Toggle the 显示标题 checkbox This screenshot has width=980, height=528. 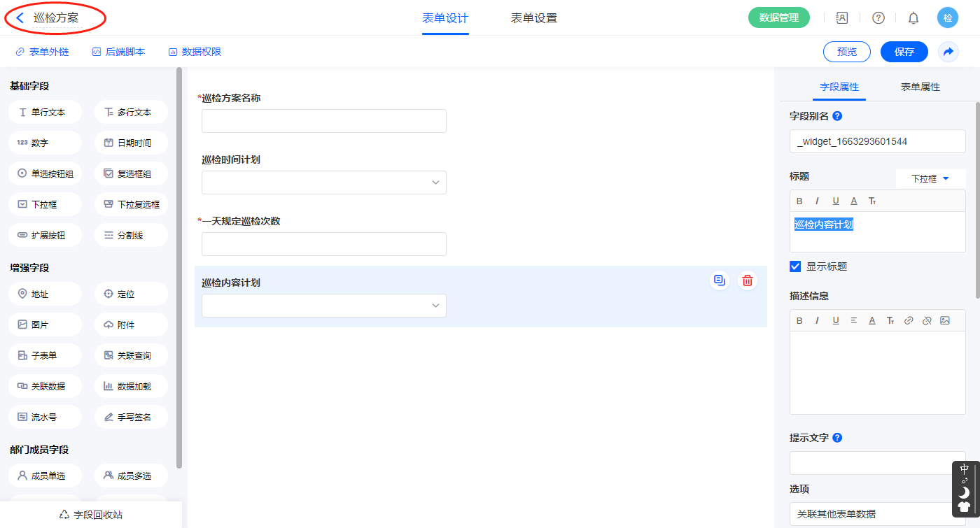click(x=795, y=266)
